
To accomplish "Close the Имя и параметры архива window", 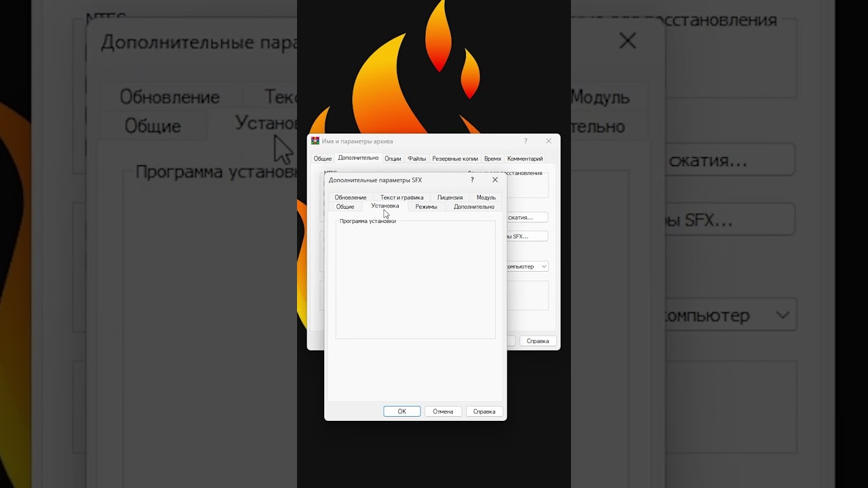I will [549, 141].
